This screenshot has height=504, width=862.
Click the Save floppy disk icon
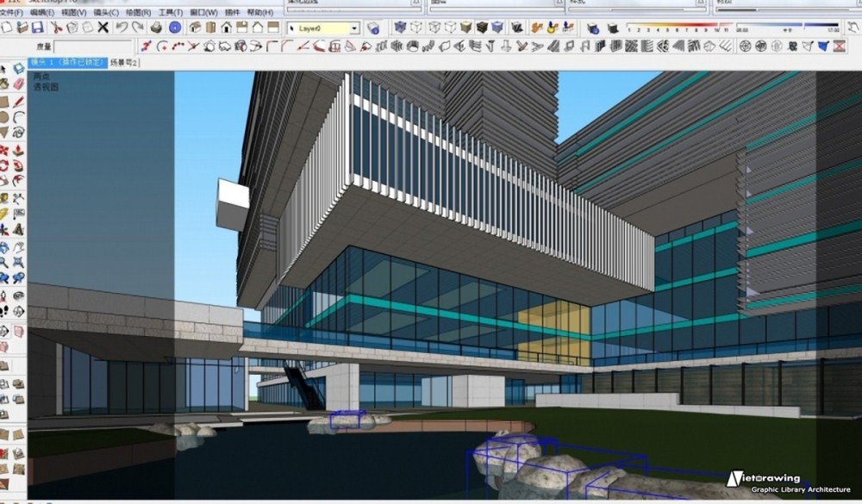(38, 28)
